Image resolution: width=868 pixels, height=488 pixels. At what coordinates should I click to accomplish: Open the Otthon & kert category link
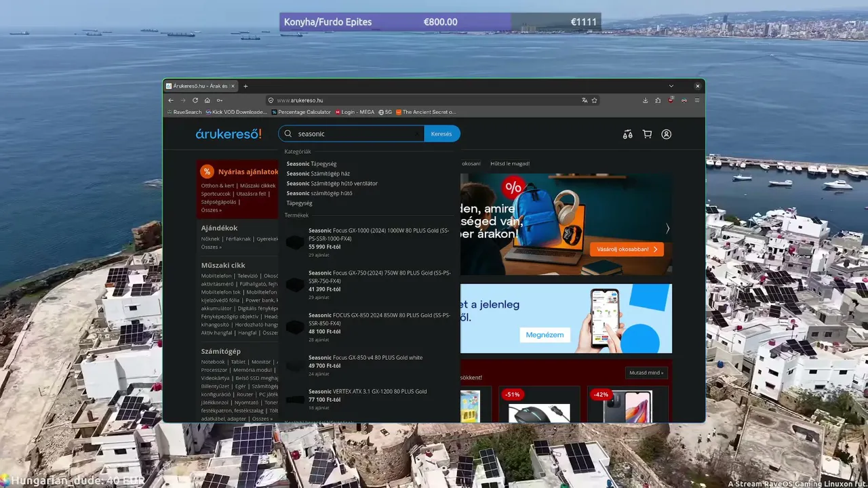pyautogui.click(x=218, y=186)
